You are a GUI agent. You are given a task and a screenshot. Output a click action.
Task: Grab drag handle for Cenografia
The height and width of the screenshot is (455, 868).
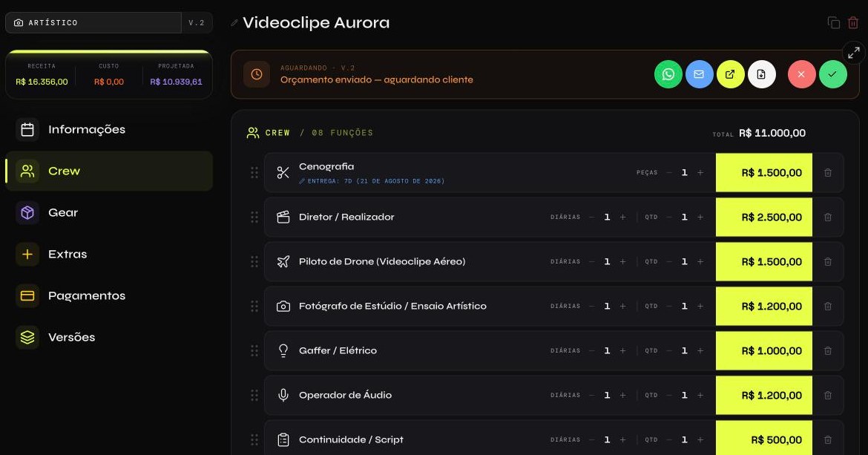click(x=254, y=173)
